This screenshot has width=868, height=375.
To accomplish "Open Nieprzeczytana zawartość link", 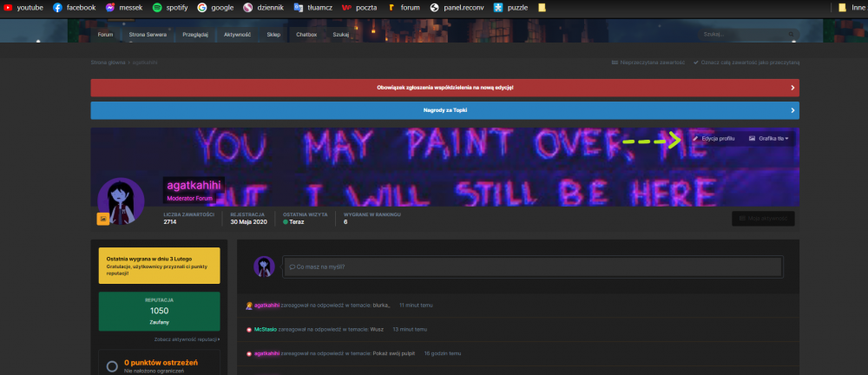I will click(x=648, y=62).
